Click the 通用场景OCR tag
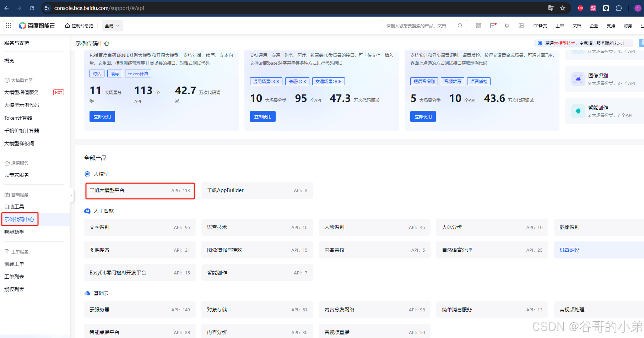 pyautogui.click(x=266, y=81)
